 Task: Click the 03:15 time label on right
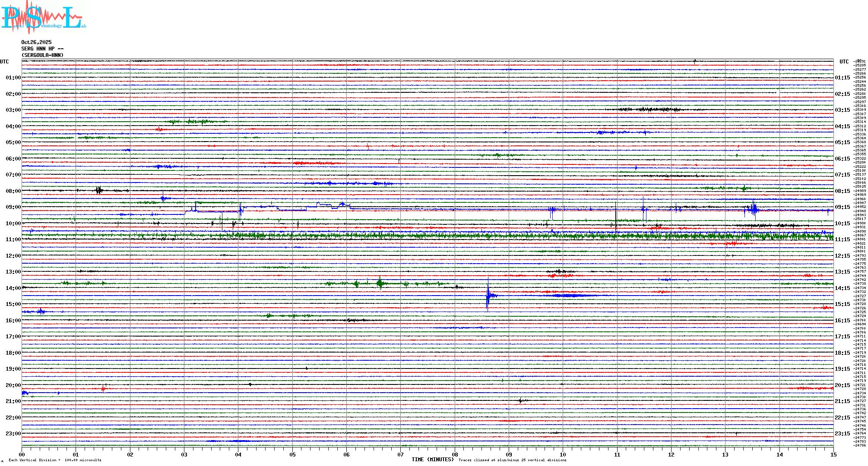(842, 110)
